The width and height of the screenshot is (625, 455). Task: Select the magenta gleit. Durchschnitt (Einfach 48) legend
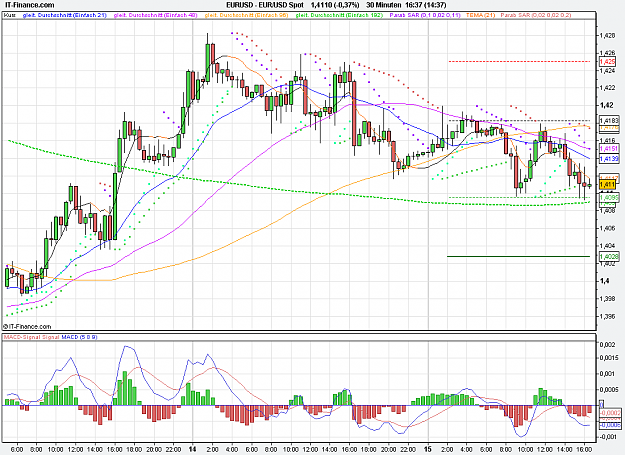(x=155, y=15)
